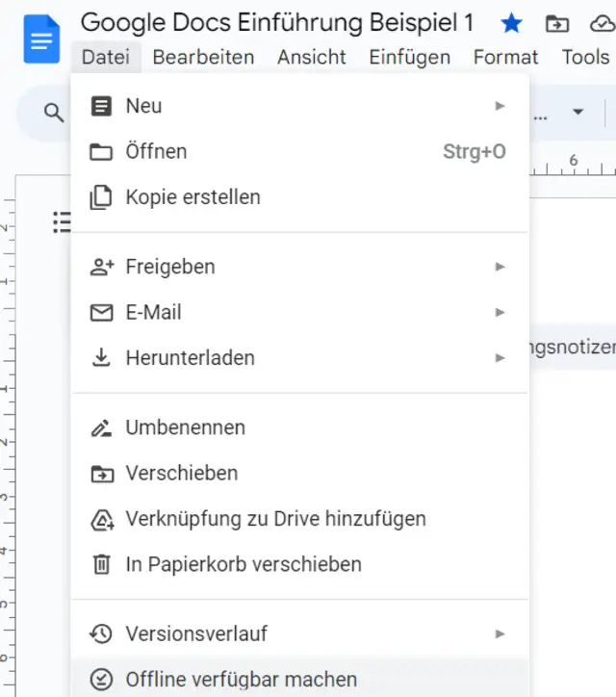
Task: Click the Google Docs home logo
Action: pyautogui.click(x=41, y=39)
